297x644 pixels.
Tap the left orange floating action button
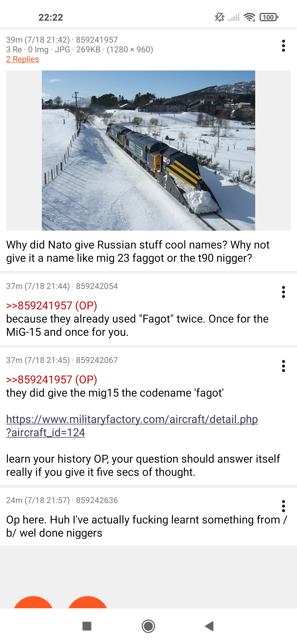[x=33, y=602]
